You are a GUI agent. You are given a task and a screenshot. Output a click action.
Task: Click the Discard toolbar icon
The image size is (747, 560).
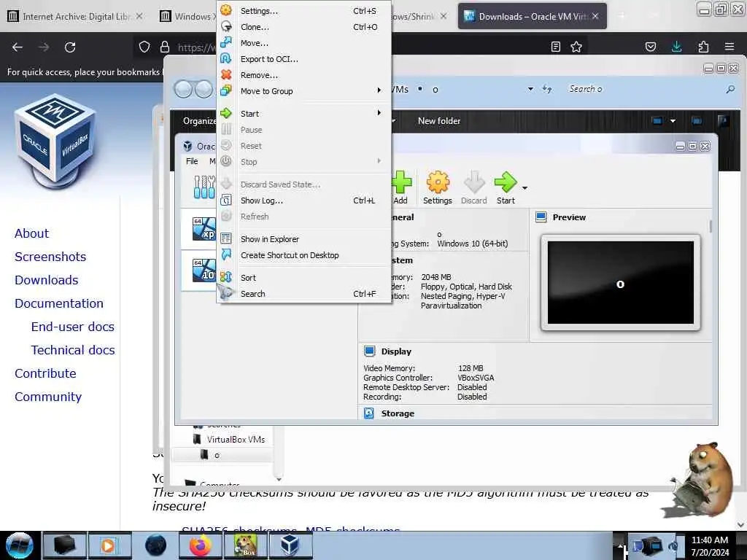pyautogui.click(x=474, y=182)
